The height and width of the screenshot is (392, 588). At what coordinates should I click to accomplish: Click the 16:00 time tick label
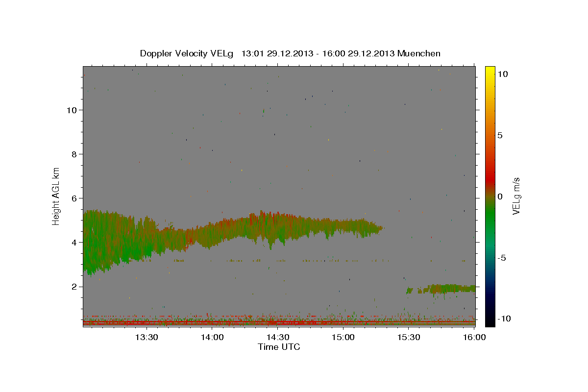pos(475,337)
